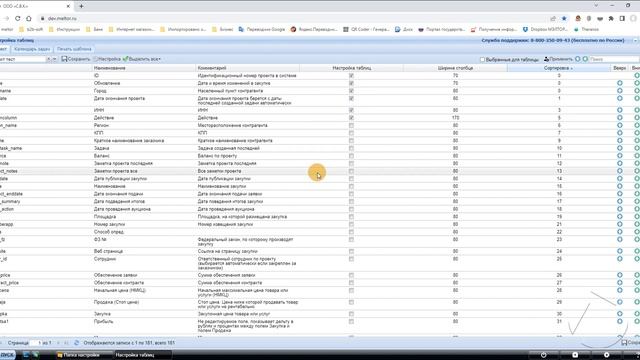Reload the browser page
640x360 pixels.
[x=18, y=18]
